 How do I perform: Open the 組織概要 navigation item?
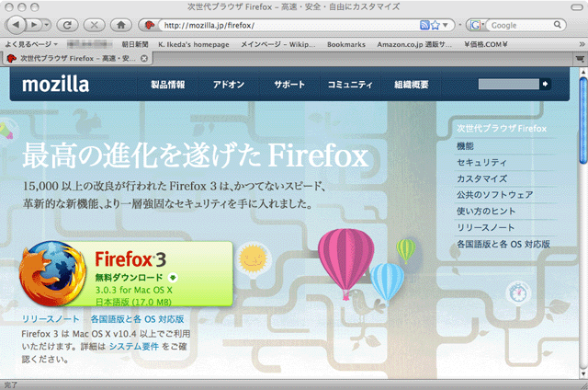(x=411, y=85)
